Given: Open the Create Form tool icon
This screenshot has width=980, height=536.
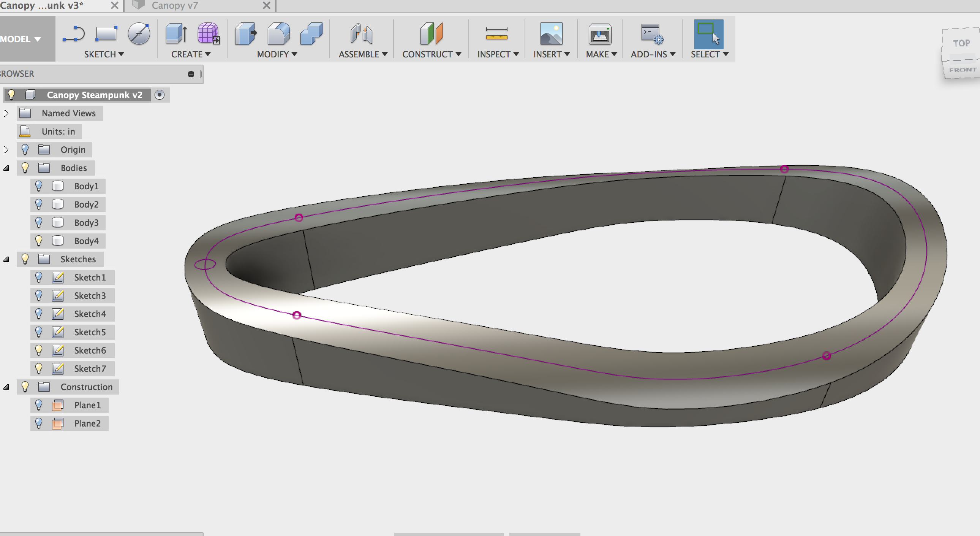Looking at the screenshot, I should pyautogui.click(x=207, y=34).
